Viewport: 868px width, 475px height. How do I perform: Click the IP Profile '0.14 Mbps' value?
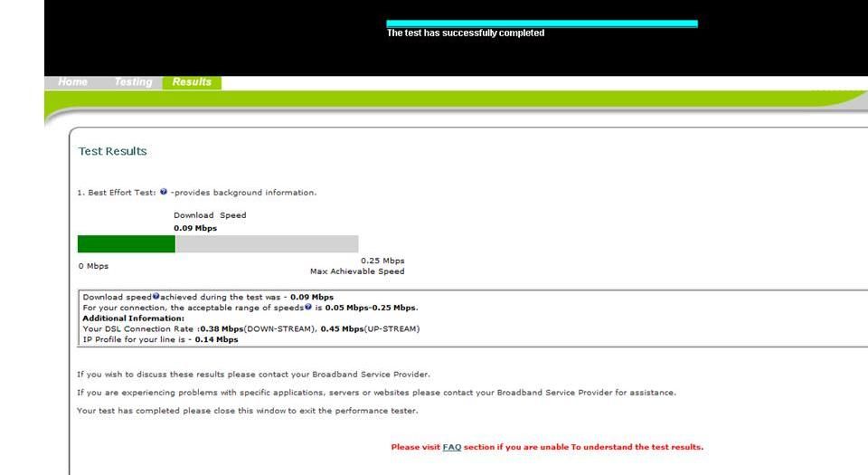(216, 339)
